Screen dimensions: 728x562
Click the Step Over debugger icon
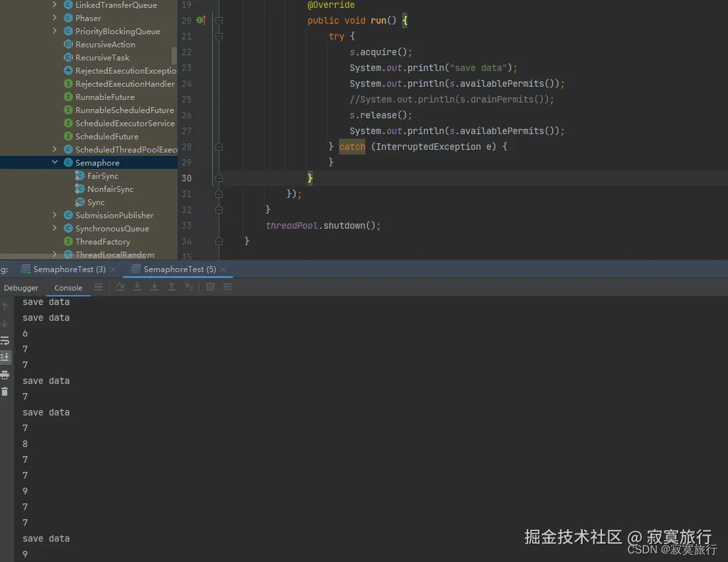tap(120, 287)
